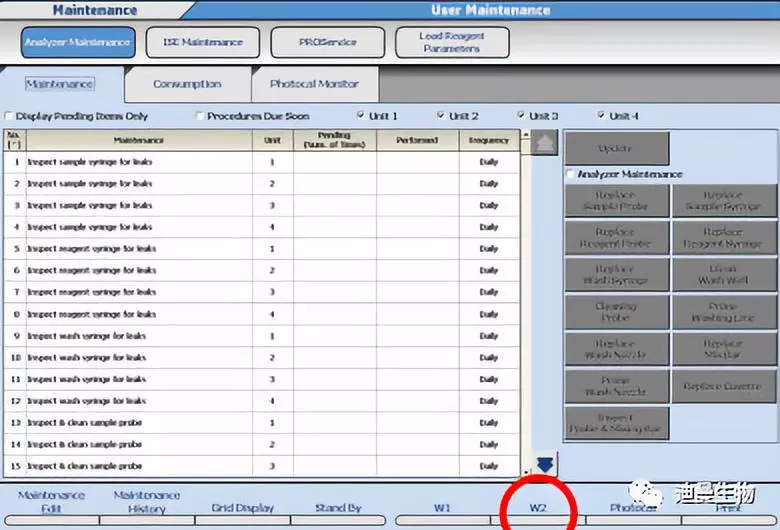Uncheck the Unit 3 filter
The image size is (780, 530).
(521, 116)
